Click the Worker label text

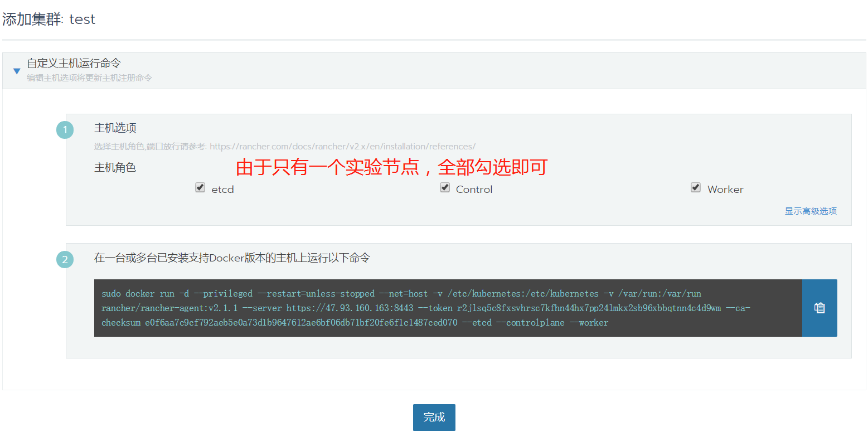coord(725,190)
